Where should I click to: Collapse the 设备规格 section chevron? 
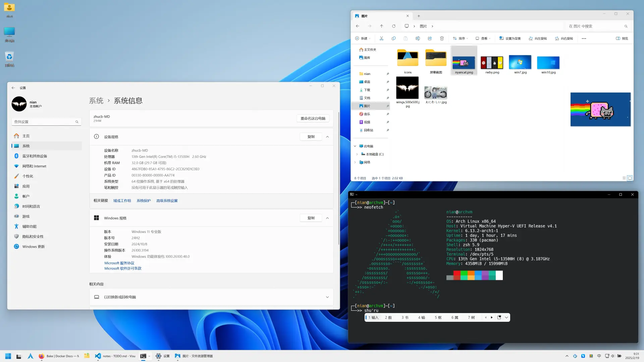tap(327, 137)
